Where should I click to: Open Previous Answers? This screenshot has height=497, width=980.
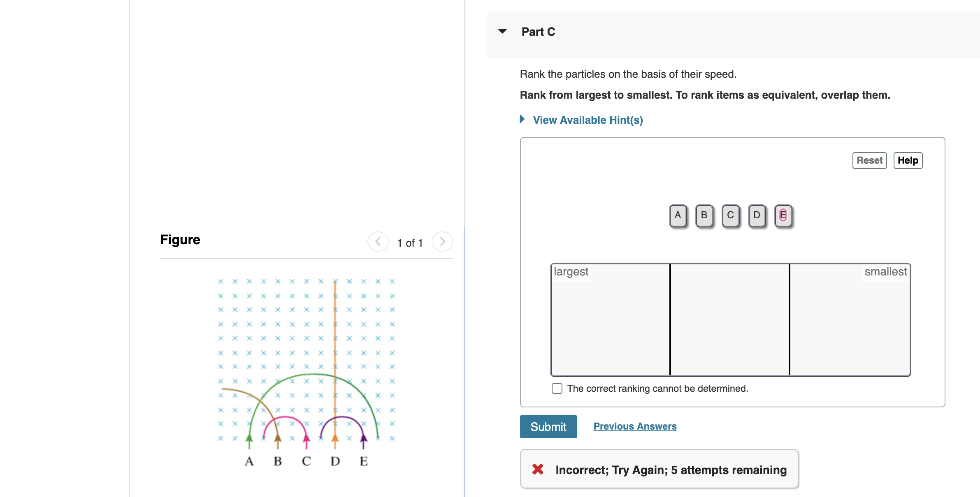(x=635, y=426)
